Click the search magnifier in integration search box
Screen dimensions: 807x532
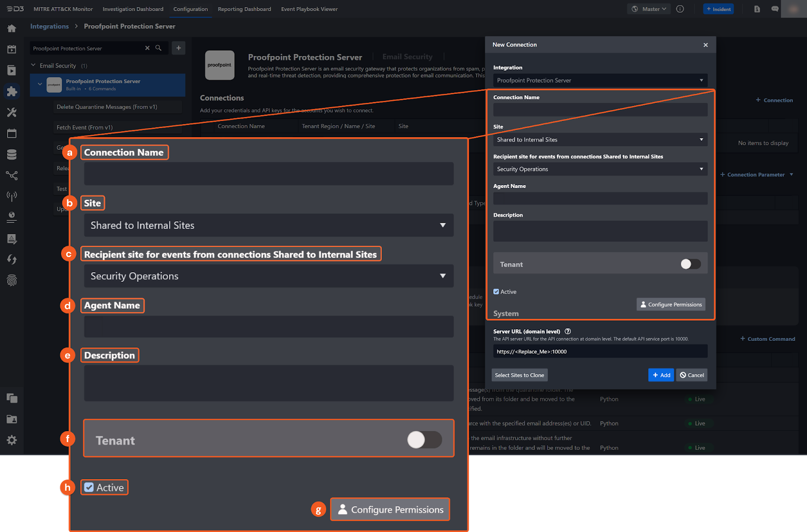click(x=158, y=48)
